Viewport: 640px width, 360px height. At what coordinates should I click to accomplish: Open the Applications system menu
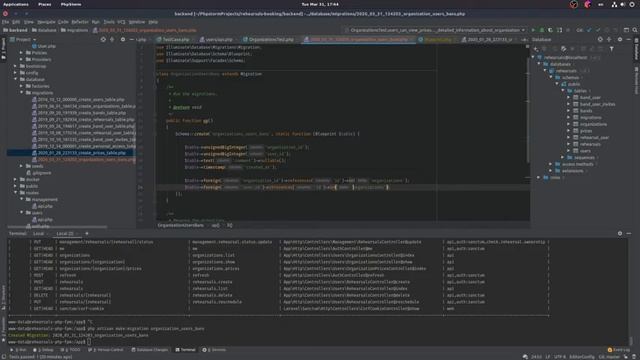tap(16, 4)
